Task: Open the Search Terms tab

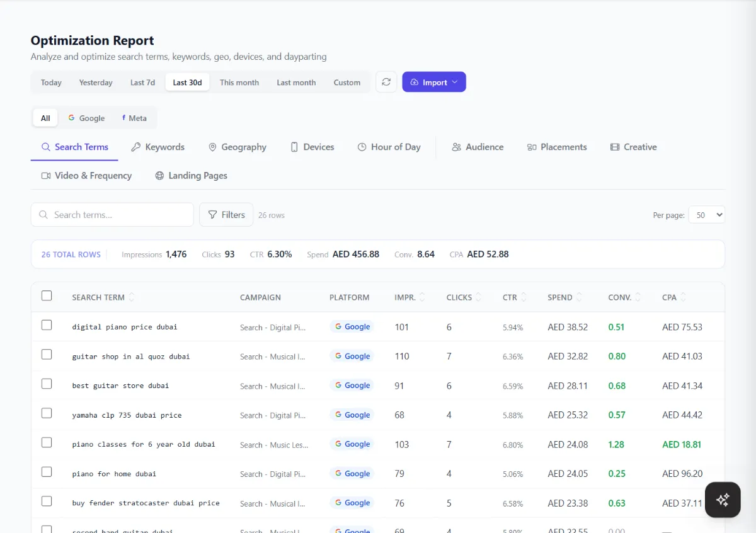Action: tap(74, 147)
